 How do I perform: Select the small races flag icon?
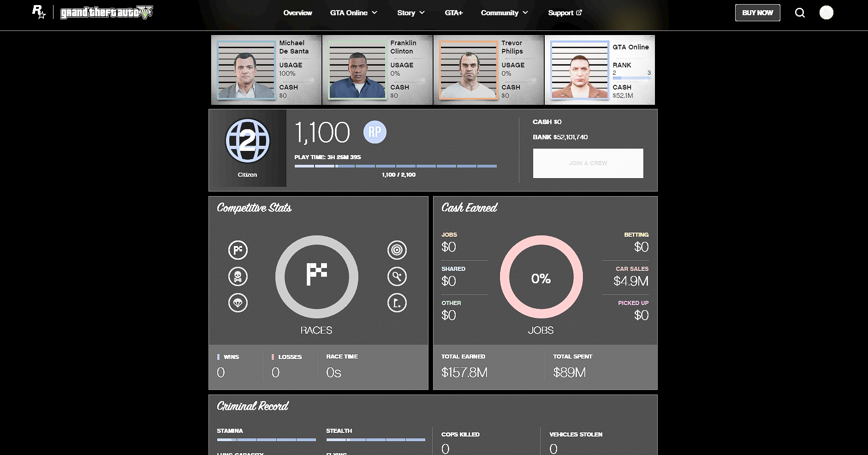[x=238, y=250]
